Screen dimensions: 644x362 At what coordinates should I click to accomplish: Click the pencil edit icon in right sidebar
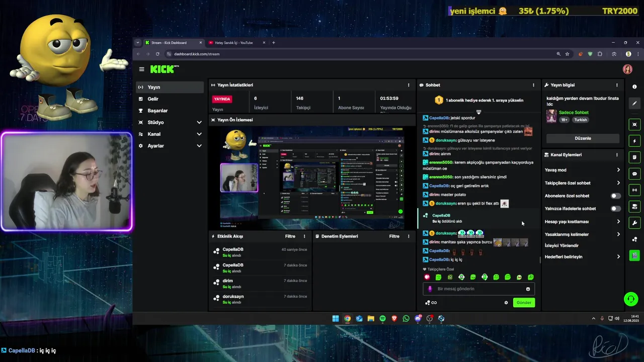634,104
